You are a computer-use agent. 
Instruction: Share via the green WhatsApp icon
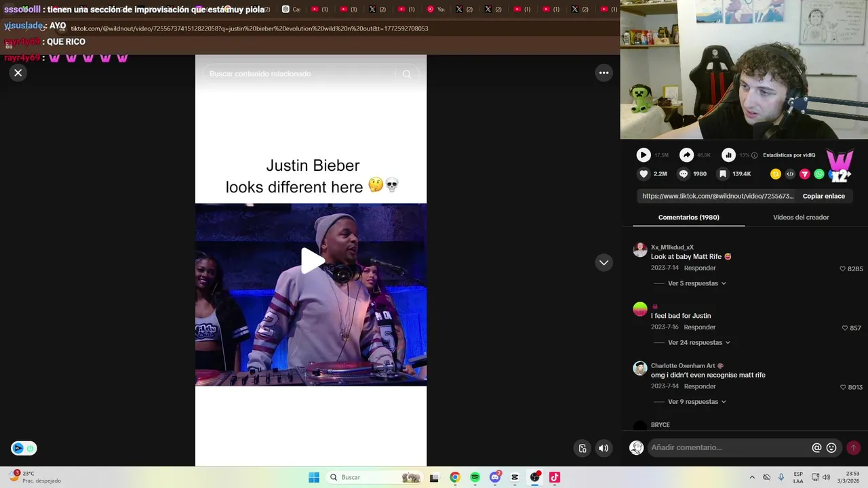click(819, 174)
